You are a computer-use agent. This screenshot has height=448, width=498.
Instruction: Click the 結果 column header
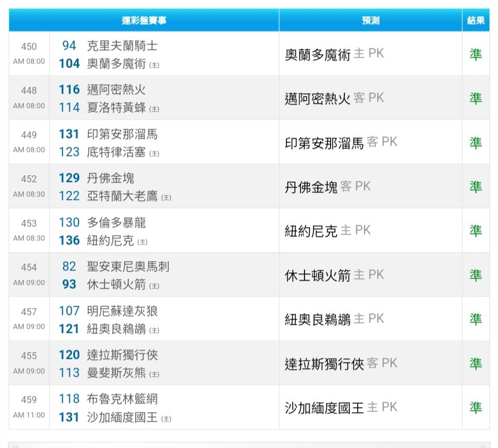476,20
